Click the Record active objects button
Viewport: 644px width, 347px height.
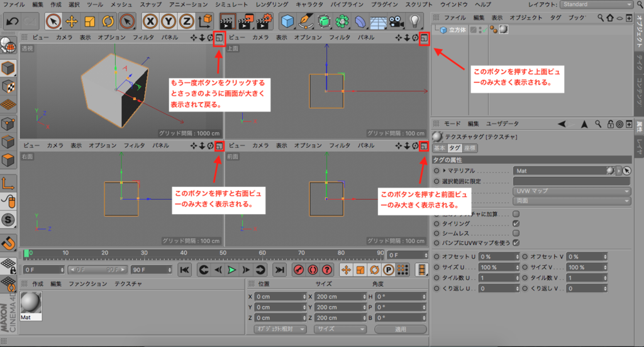[299, 270]
